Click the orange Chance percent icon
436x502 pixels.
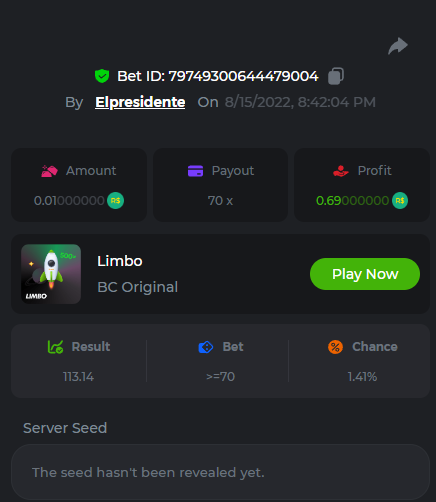coord(335,347)
